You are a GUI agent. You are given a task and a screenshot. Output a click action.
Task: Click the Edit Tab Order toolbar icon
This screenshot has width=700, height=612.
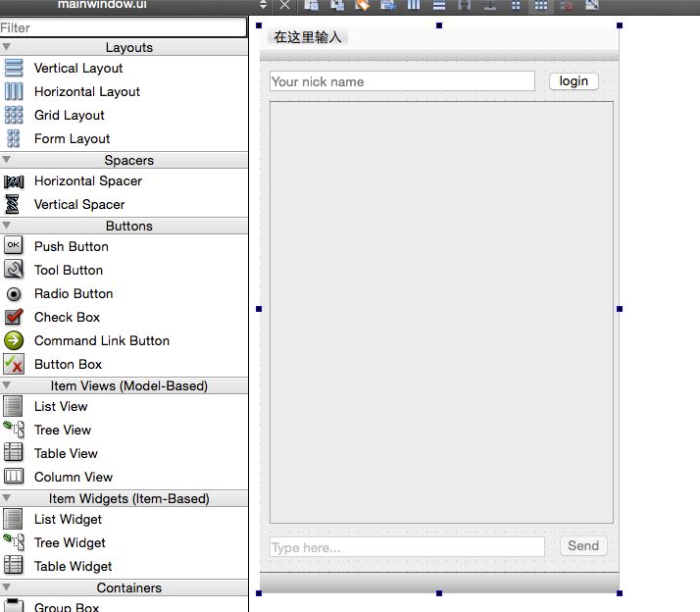388,5
